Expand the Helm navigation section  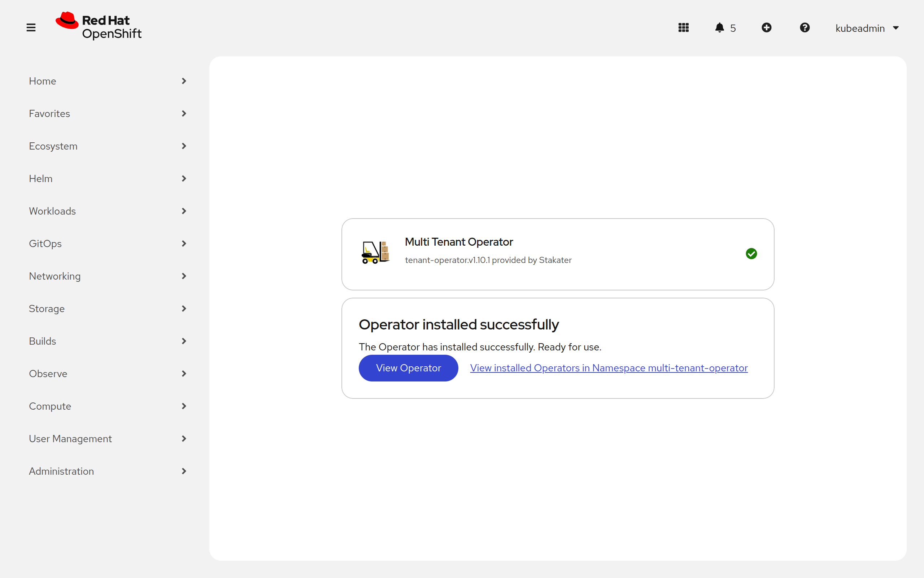click(x=108, y=178)
